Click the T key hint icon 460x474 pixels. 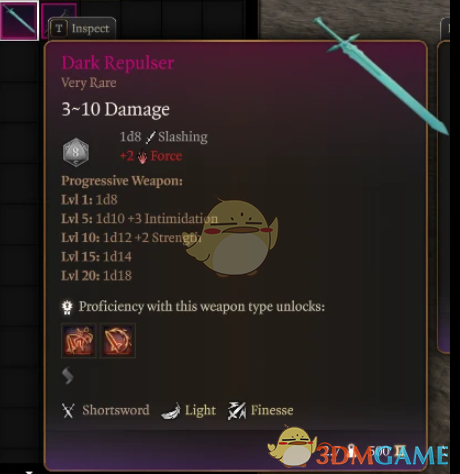click(x=59, y=29)
